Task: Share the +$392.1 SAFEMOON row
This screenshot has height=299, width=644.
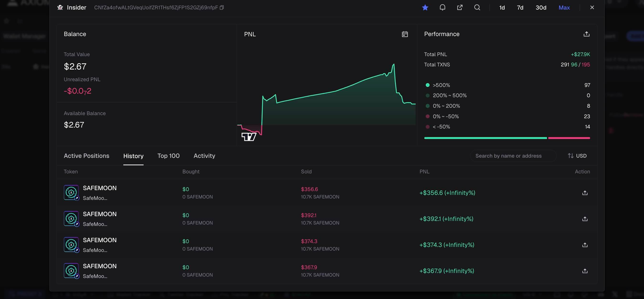Action: 585,219
